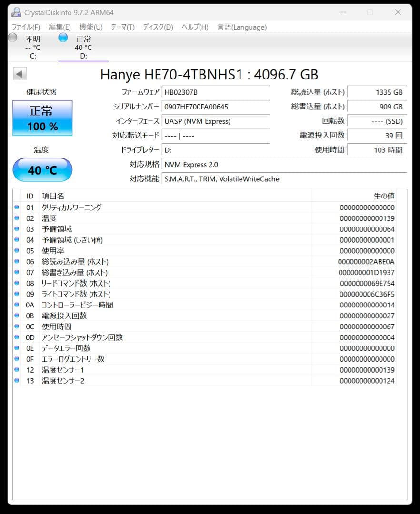The width and height of the screenshot is (420, 514).
Task: Open the ヘルプ(H) menu
Action: [x=195, y=27]
